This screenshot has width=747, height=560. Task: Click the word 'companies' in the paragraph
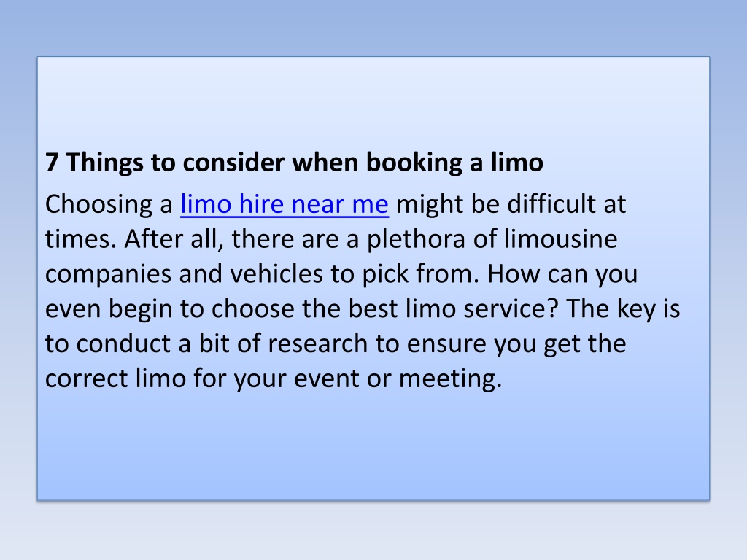point(108,275)
